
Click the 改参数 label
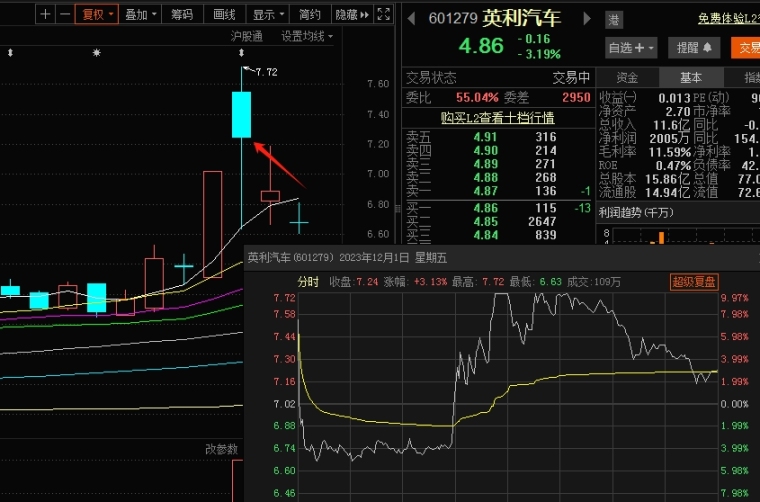[222, 449]
